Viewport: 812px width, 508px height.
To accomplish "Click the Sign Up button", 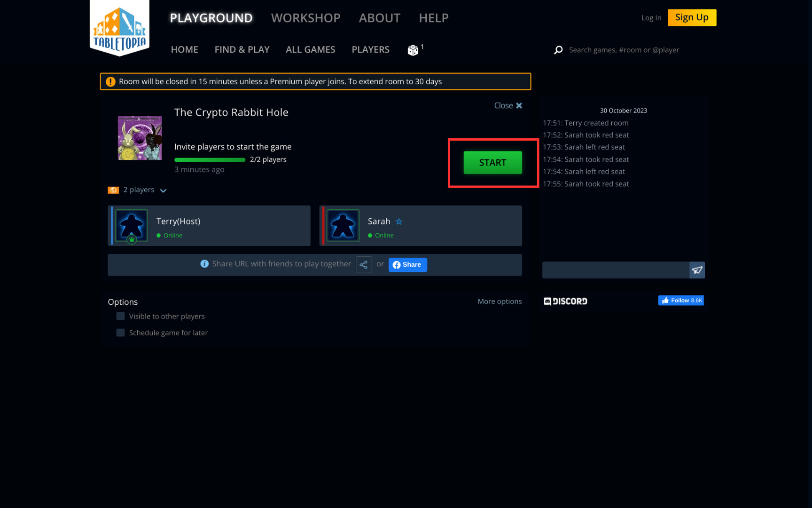I will [692, 17].
